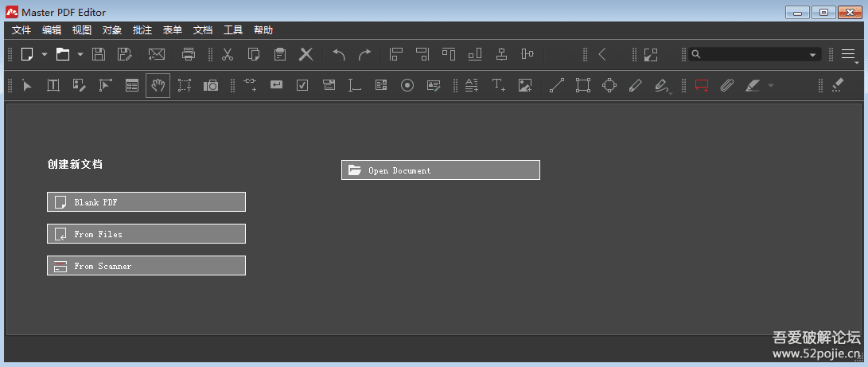Select the Edit Text tool
The image size is (868, 367).
point(53,85)
